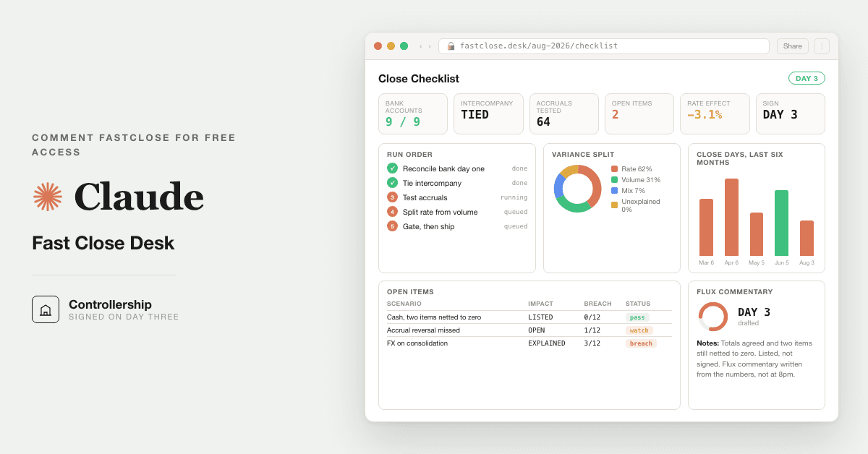Click the address bar URL field
The width and height of the screenshot is (868, 454).
click(604, 46)
